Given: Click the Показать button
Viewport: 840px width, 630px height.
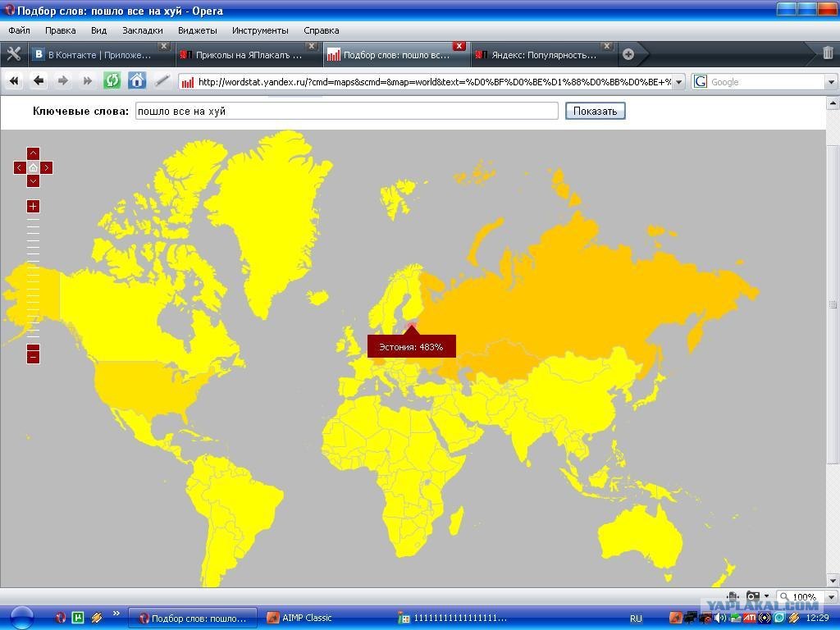Looking at the screenshot, I should coord(596,111).
